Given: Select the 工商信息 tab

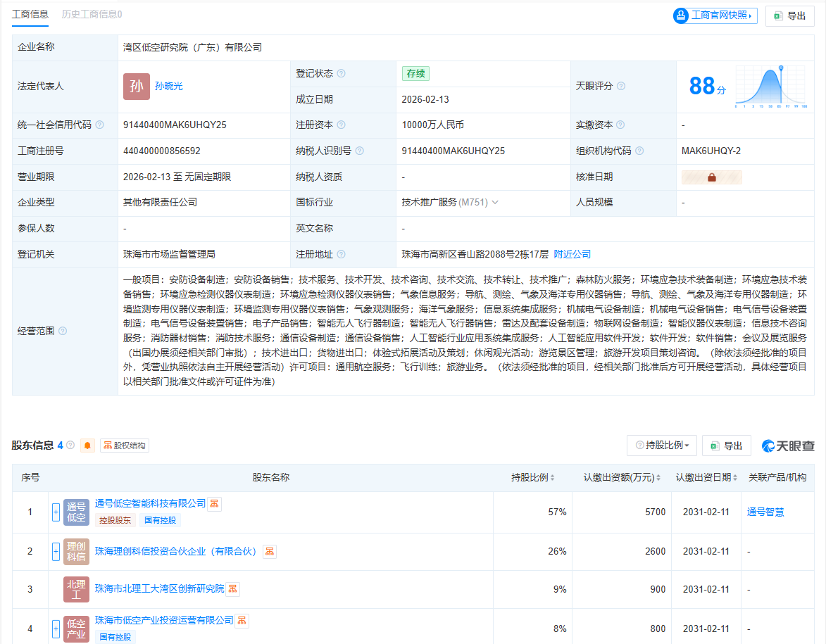Looking at the screenshot, I should (30, 13).
